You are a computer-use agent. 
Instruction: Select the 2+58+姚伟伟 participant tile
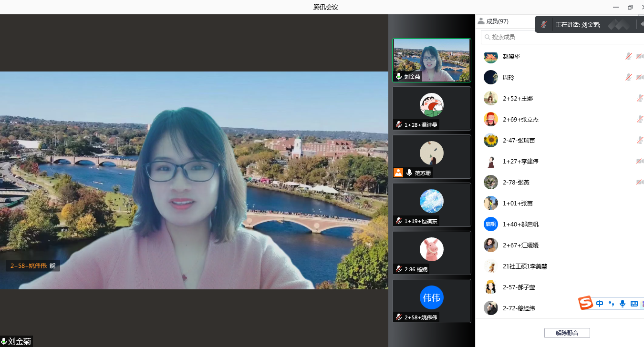[431, 301]
